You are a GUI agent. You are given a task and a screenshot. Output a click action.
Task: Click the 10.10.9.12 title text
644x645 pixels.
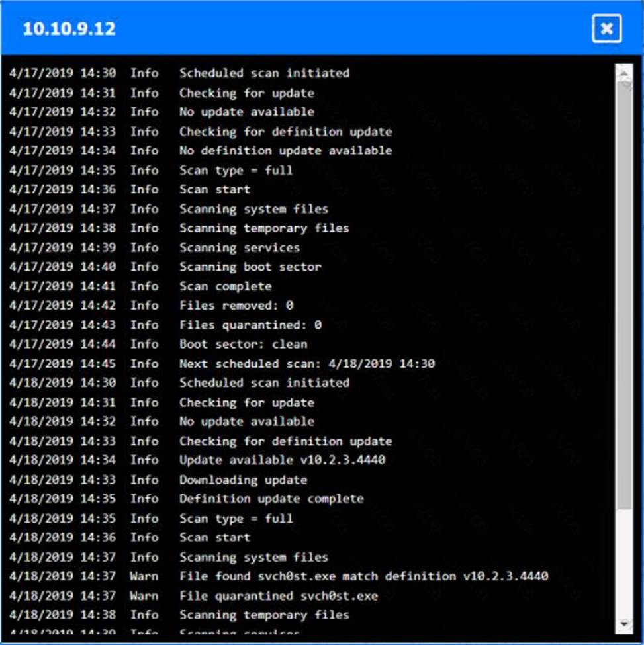(x=69, y=29)
